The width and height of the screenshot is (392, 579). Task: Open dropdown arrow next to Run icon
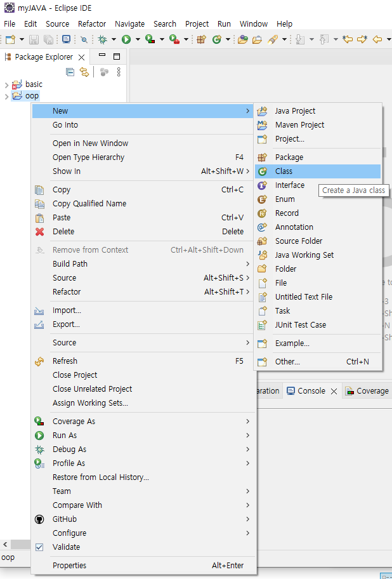pos(138,39)
